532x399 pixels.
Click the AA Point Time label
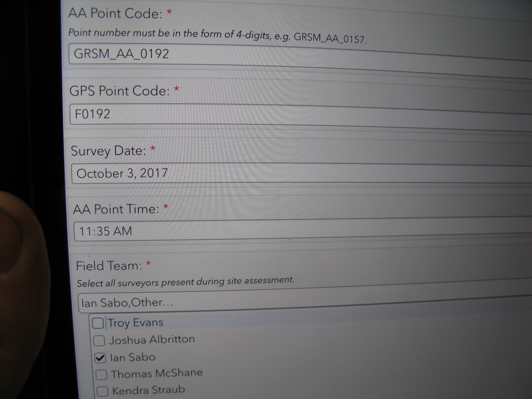click(x=116, y=209)
